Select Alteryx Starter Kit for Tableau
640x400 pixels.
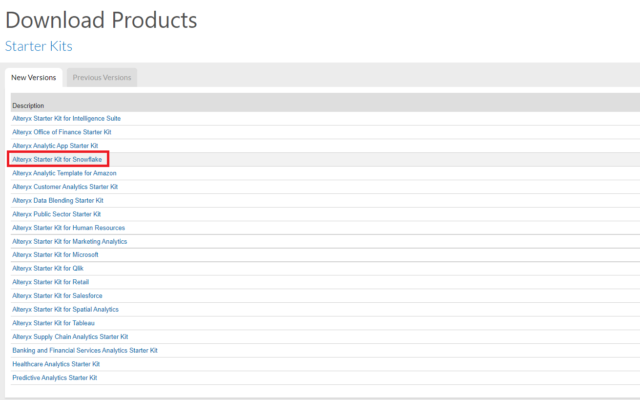point(53,323)
